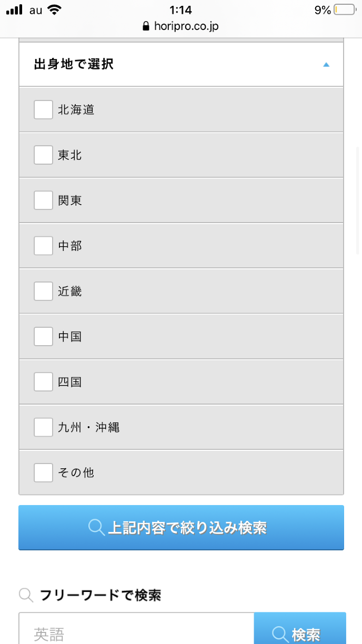
Task: Tick the 四国 checkbox
Action: (43, 381)
